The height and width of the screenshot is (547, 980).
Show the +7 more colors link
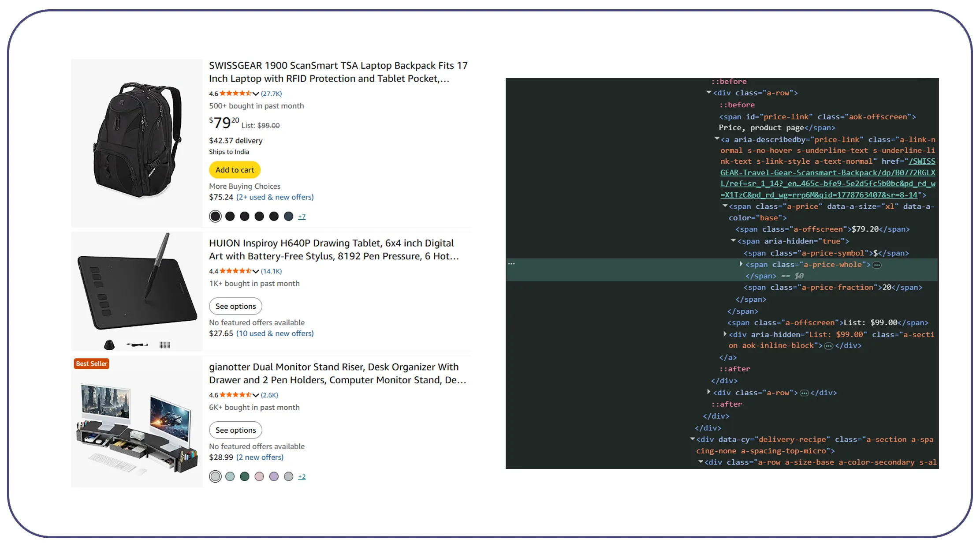tap(302, 217)
